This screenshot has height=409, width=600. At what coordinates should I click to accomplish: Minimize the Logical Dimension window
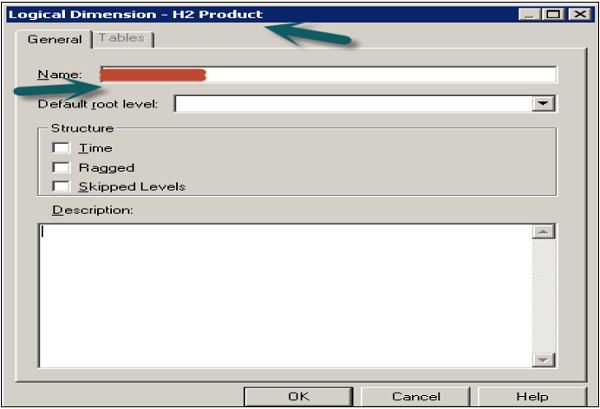tap(529, 14)
